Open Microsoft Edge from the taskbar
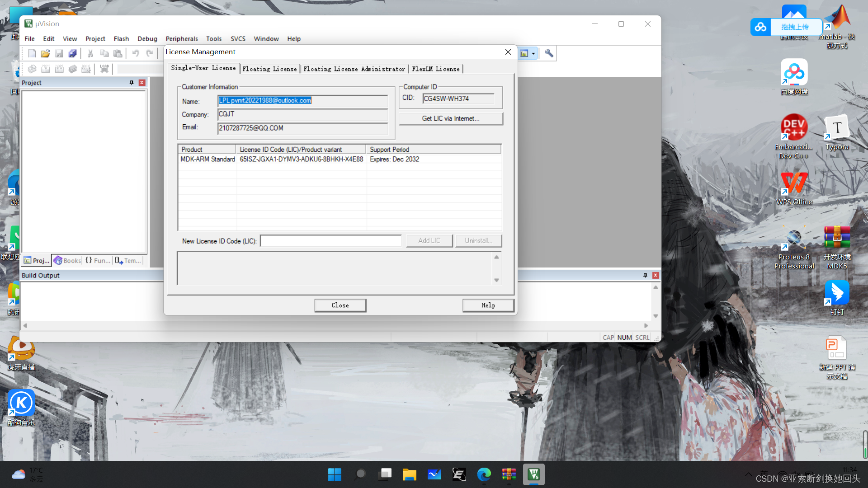The height and width of the screenshot is (488, 868). 484,474
